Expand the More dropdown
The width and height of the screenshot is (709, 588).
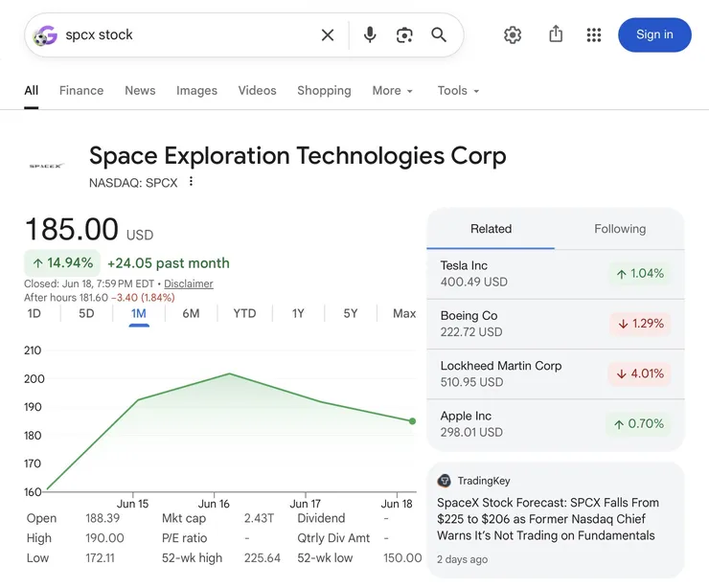(x=393, y=90)
